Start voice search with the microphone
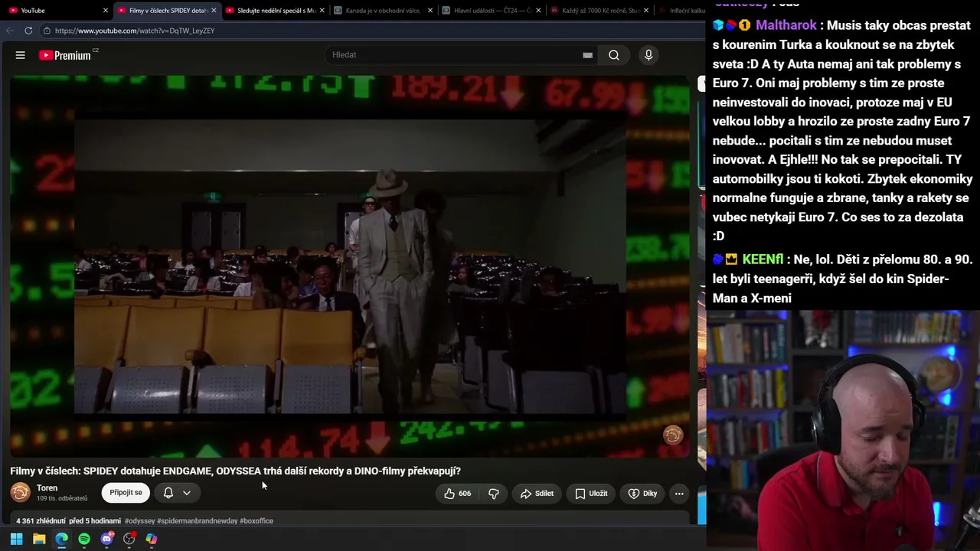This screenshot has height=551, width=980. click(648, 55)
